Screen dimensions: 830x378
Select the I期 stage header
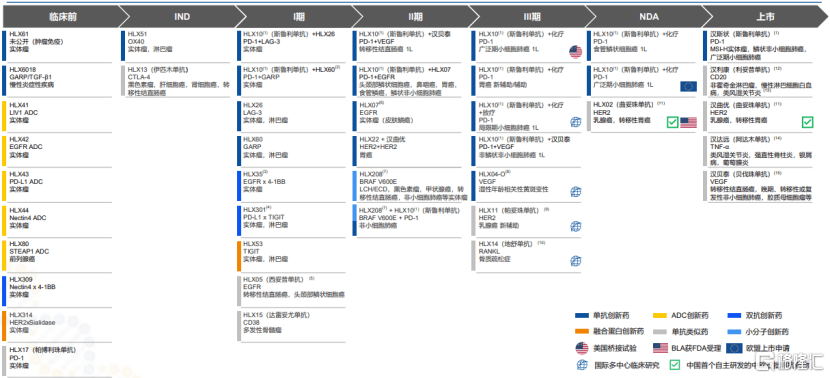(x=298, y=17)
